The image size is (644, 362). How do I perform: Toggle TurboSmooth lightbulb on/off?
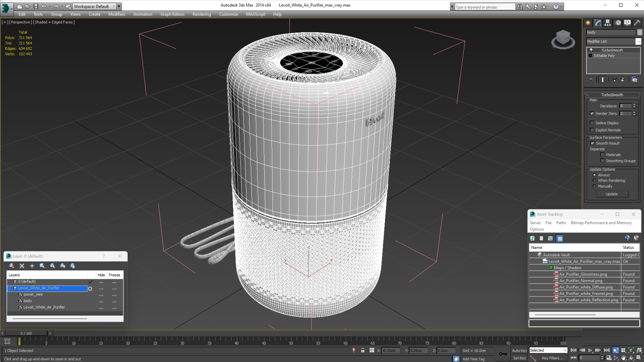click(591, 50)
